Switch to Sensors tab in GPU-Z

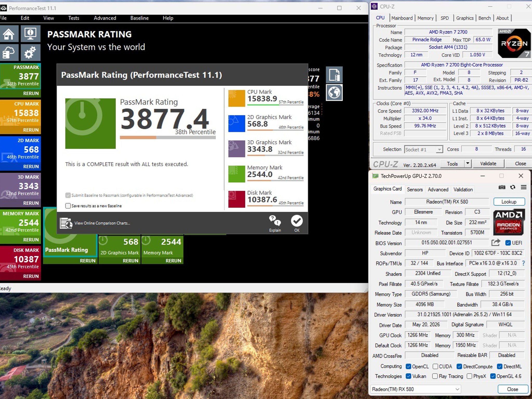(415, 189)
